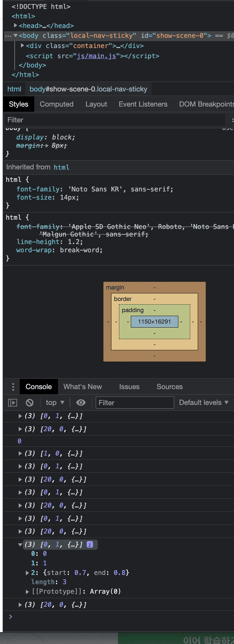Open the Layout tab
Screen dimensions: 234x644
(x=96, y=104)
